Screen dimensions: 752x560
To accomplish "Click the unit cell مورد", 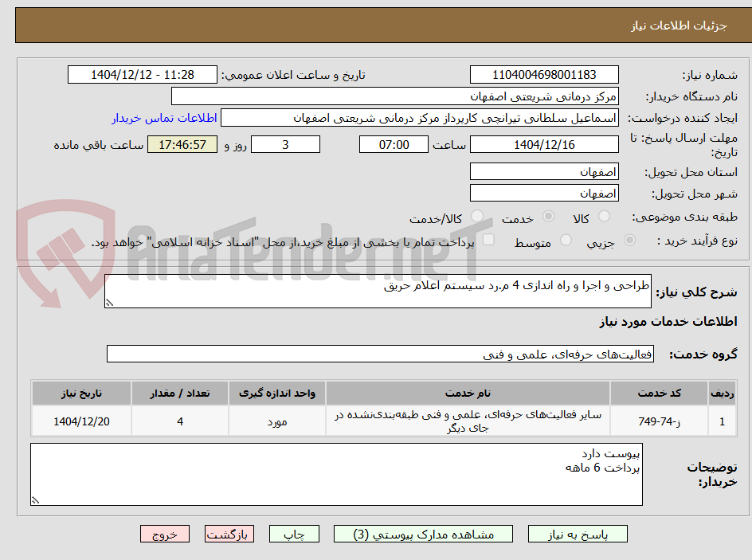I will tap(277, 421).
